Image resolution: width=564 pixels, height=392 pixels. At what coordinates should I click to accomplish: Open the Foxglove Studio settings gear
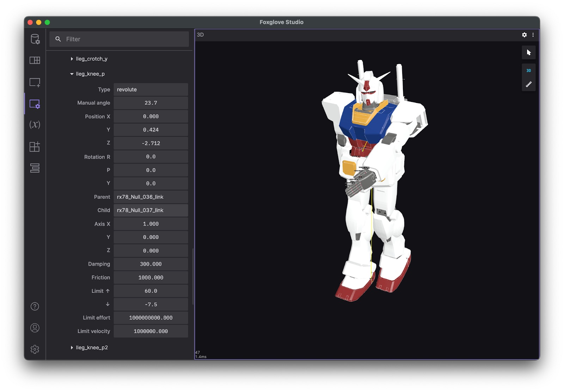click(35, 349)
